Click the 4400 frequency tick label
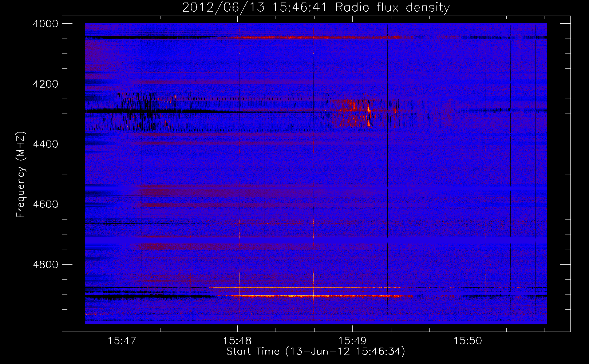The width and height of the screenshot is (589, 364). click(46, 144)
